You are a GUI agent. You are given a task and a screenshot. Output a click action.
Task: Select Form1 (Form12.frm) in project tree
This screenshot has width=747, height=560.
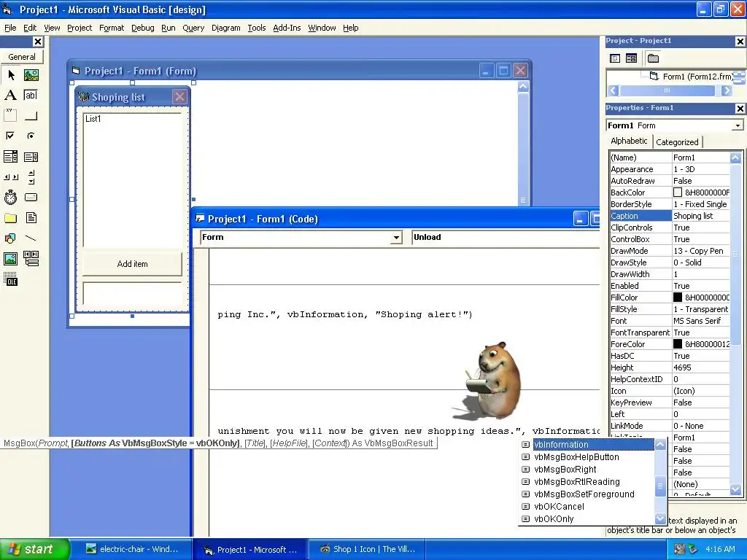pos(698,76)
